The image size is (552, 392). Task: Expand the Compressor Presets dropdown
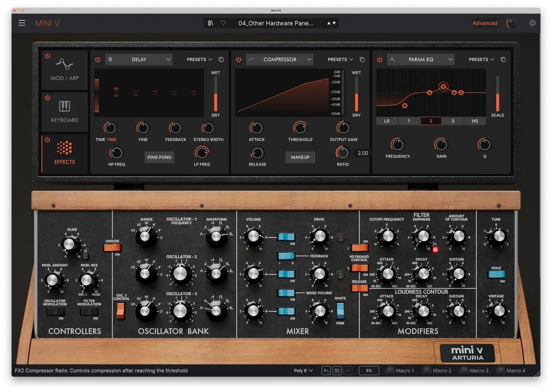pos(341,60)
